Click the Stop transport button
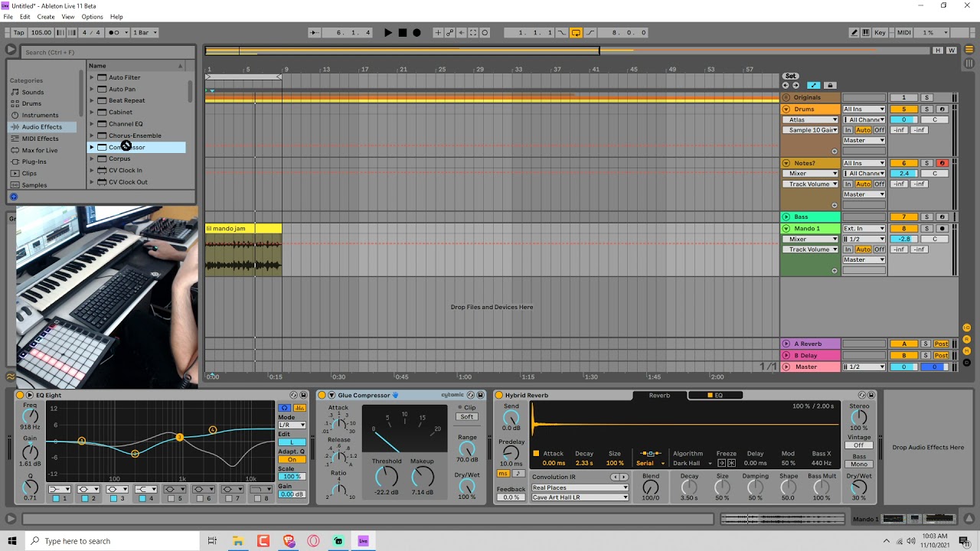Viewport: 980px width, 551px height. (403, 33)
